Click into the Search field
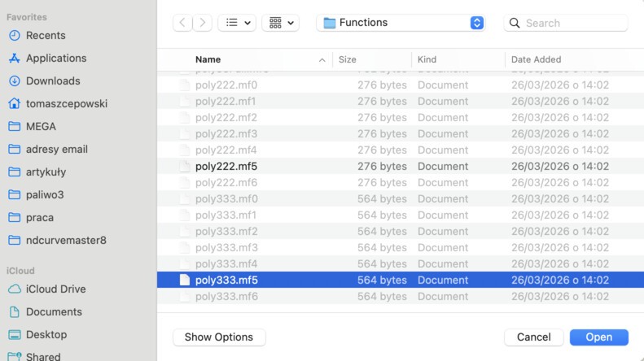This screenshot has width=644, height=361. (566, 23)
